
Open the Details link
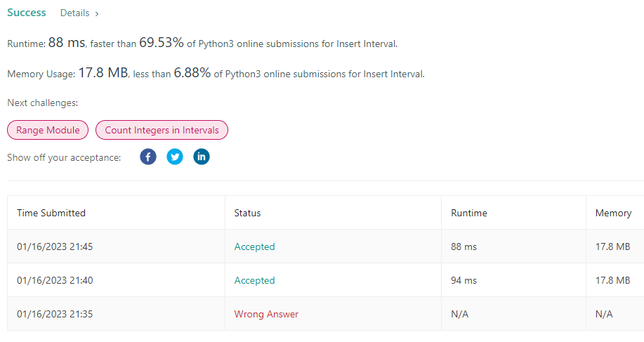[x=74, y=13]
